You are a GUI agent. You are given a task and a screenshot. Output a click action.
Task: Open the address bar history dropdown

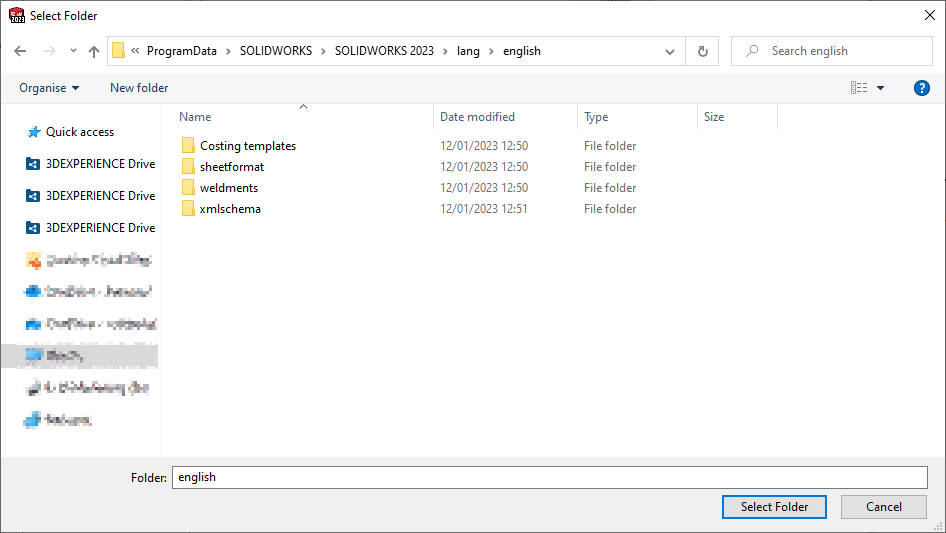coord(670,51)
